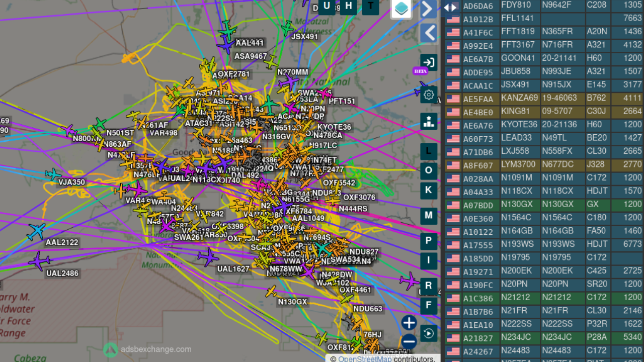Select the KANZA69 callsign cell
The width and height of the screenshot is (644, 362).
(x=520, y=99)
